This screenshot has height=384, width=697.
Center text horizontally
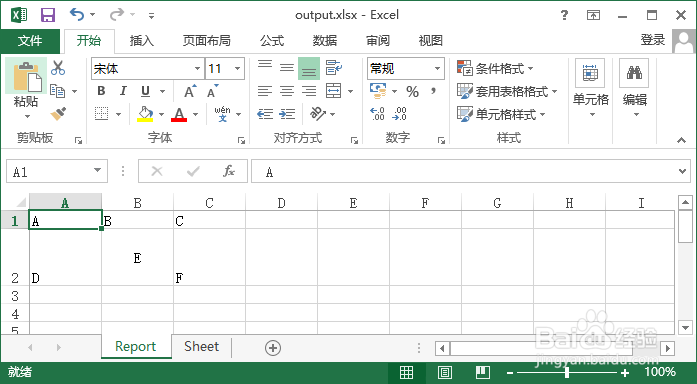point(287,91)
